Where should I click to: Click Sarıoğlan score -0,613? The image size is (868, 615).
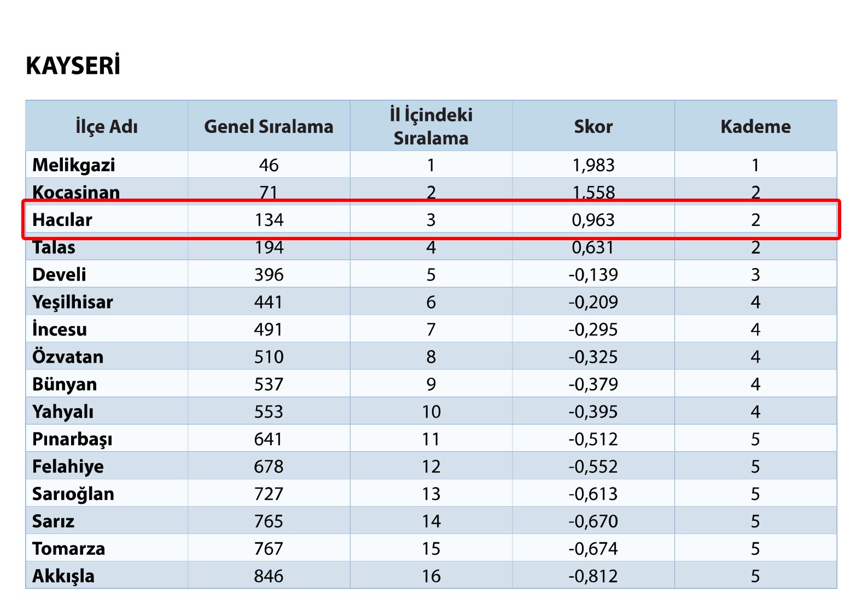[593, 494]
